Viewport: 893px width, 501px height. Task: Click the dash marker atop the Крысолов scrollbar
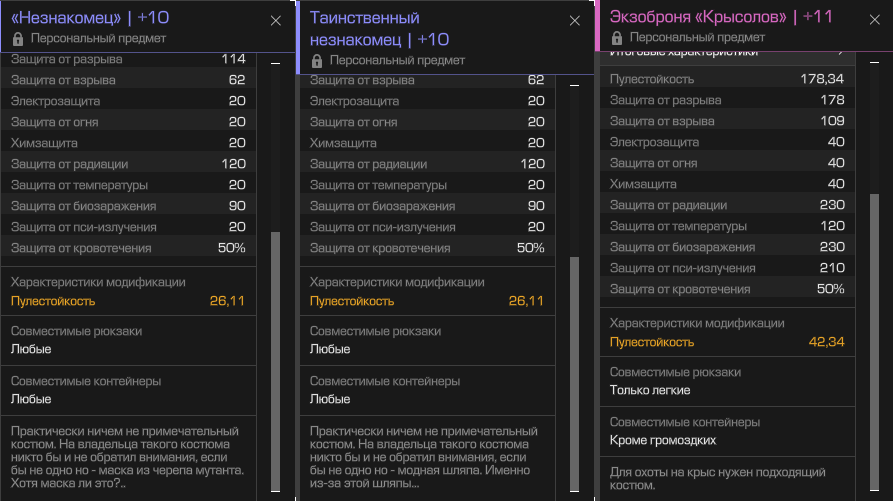tap(874, 62)
